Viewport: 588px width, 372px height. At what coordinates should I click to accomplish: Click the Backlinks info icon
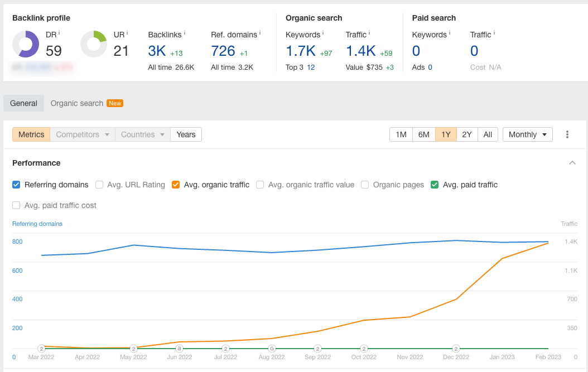click(185, 33)
